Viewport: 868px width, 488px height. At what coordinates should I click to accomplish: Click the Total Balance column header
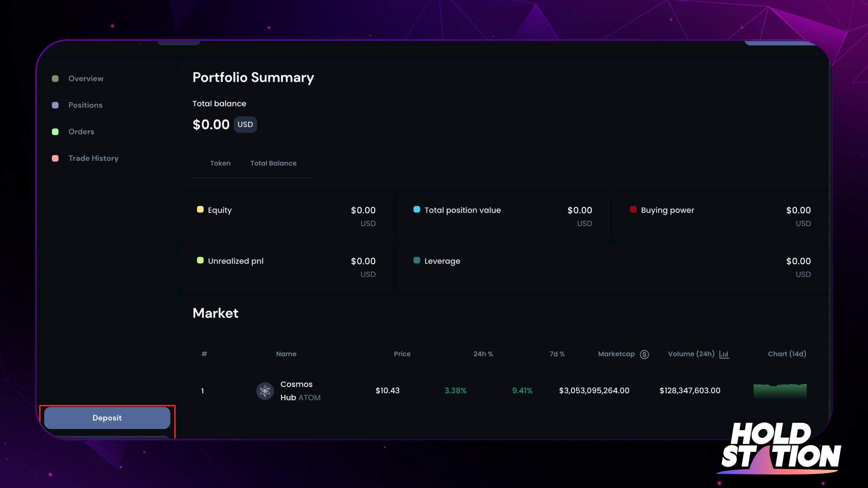[274, 164]
